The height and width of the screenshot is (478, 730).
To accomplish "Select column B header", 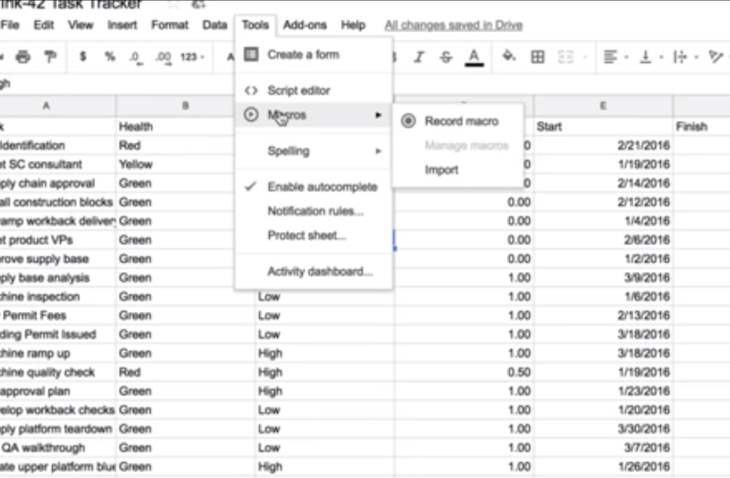I will 185,106.
